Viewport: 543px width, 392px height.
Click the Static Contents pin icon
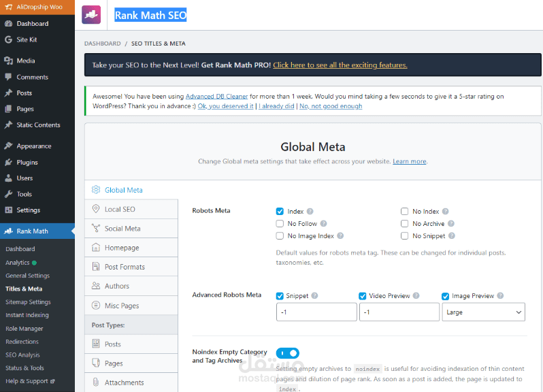tap(9, 125)
